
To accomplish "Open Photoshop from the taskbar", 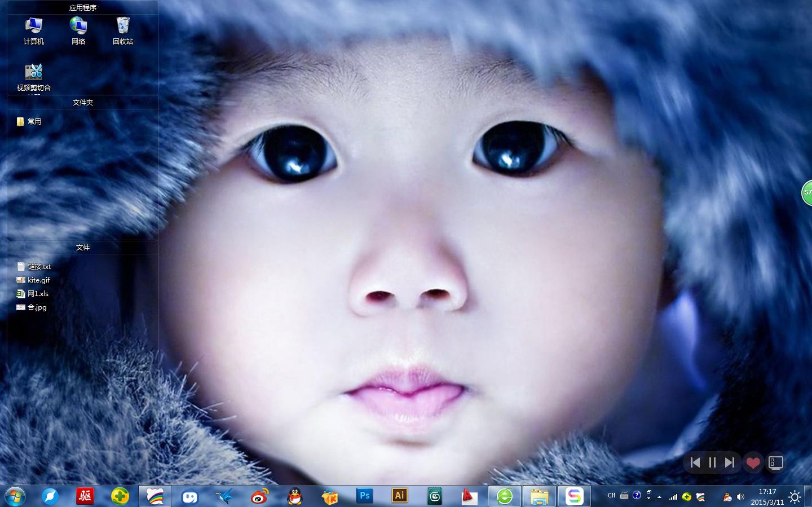I will (x=365, y=496).
